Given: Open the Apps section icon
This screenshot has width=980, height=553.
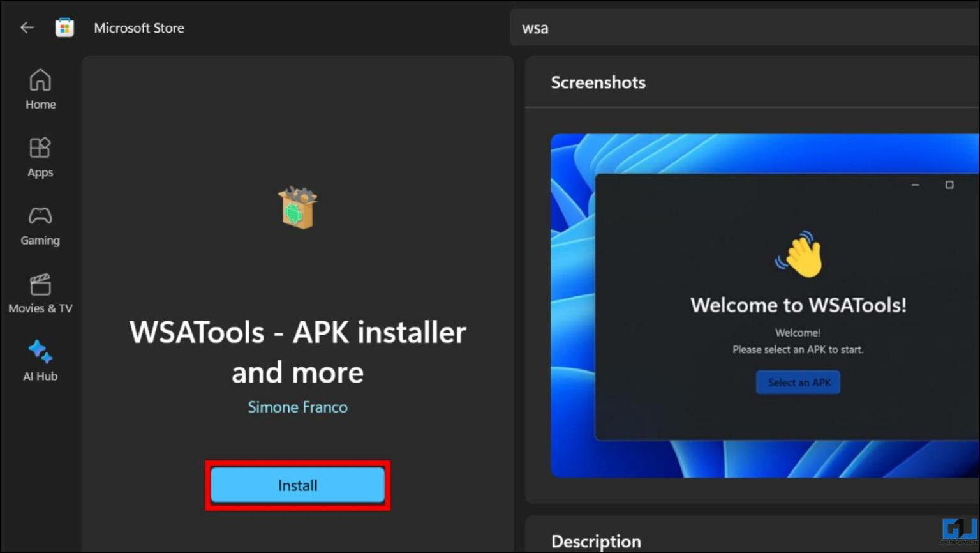Looking at the screenshot, I should pos(40,148).
